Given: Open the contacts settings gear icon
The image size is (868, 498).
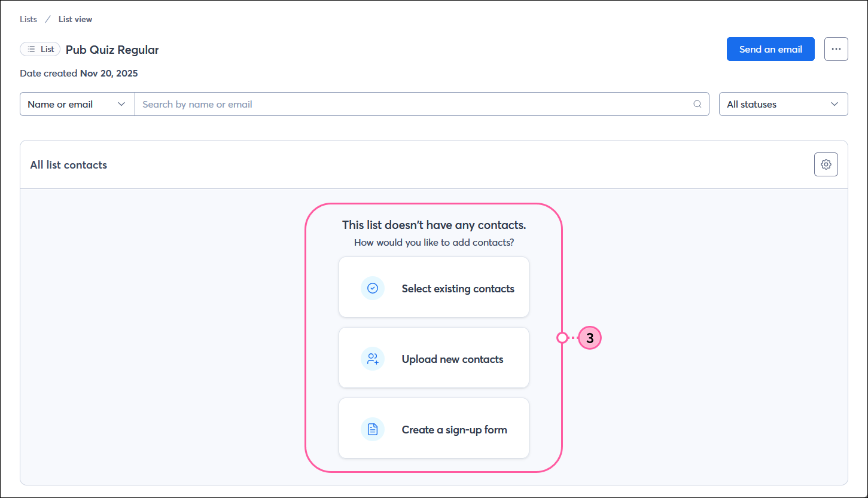Looking at the screenshot, I should pos(826,164).
